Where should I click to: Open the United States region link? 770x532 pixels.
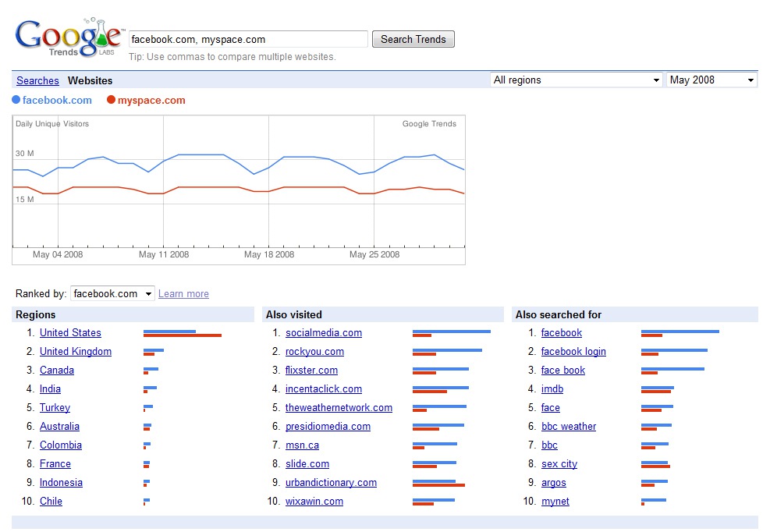[70, 332]
